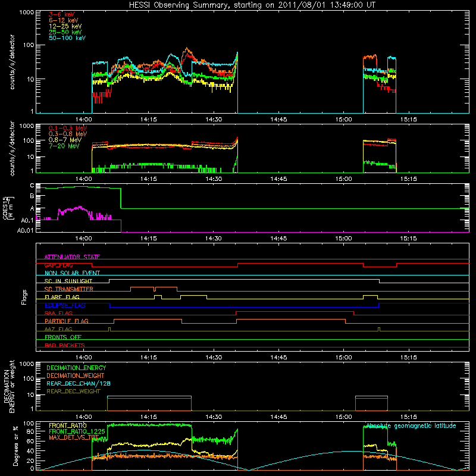Click the 7-20 MeV legend entry
Viewport: 476px width, 476px height.
[x=64, y=146]
